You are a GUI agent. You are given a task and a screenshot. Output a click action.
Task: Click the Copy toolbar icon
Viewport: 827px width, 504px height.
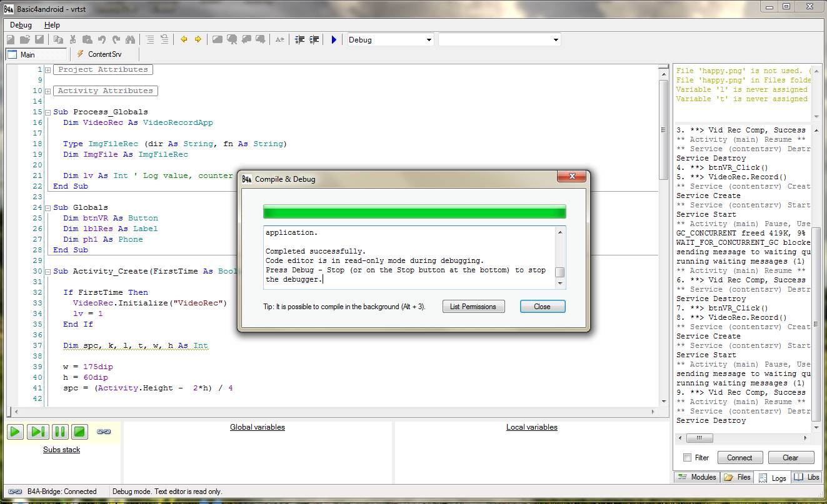coord(58,39)
